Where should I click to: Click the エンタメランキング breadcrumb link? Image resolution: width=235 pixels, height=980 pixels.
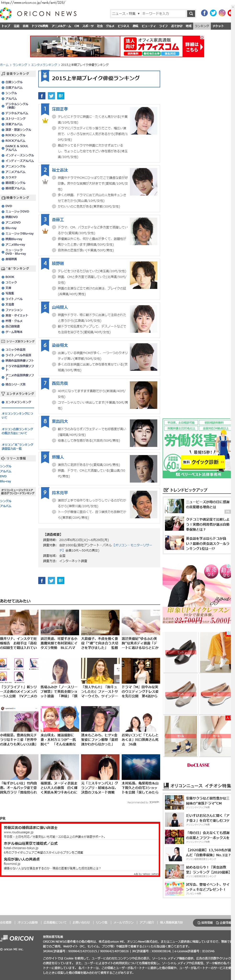tap(44, 65)
